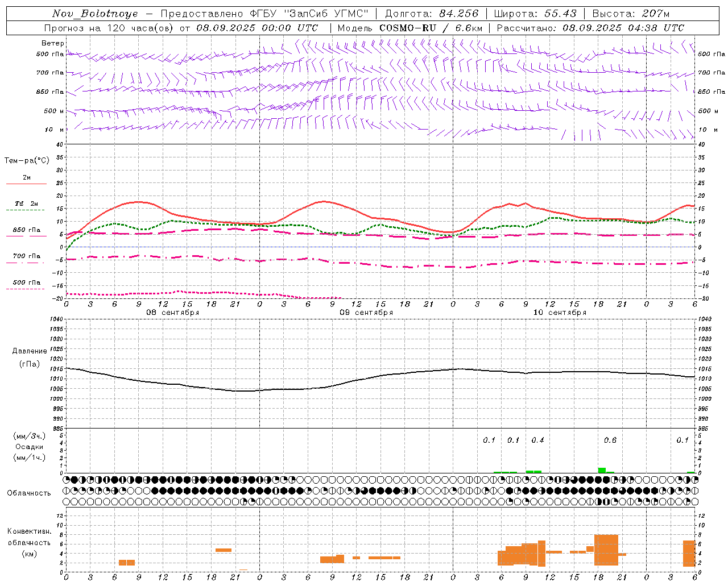
Task: Click the 10 сентября date label
Action: tap(559, 313)
